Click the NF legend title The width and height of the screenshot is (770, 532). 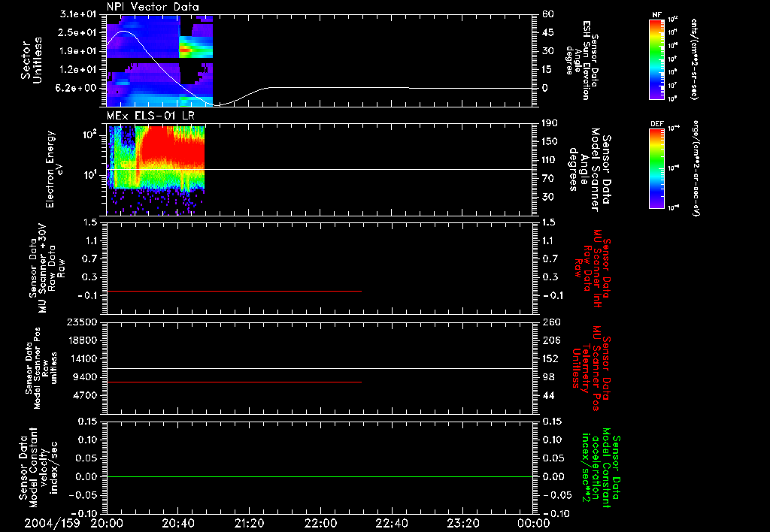click(x=657, y=15)
